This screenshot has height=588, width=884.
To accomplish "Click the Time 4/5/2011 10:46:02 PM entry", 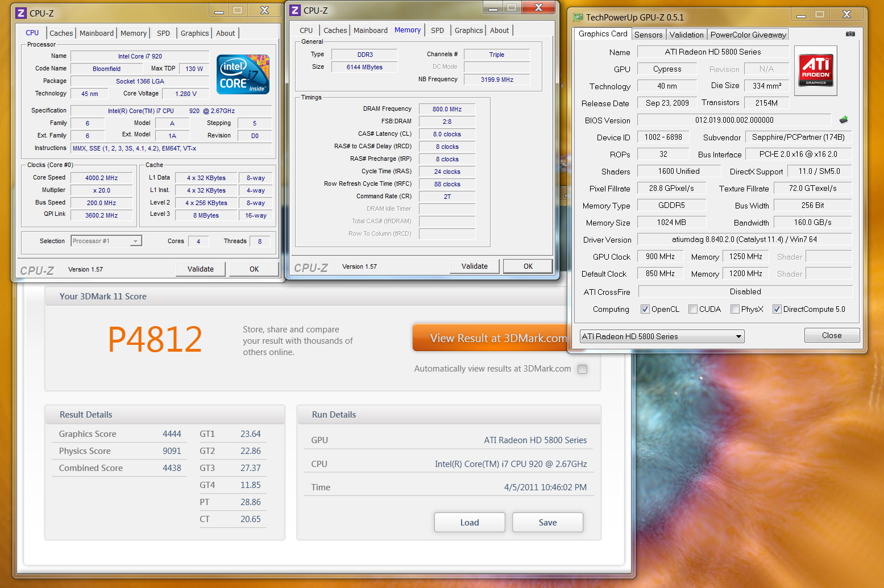I will click(449, 487).
